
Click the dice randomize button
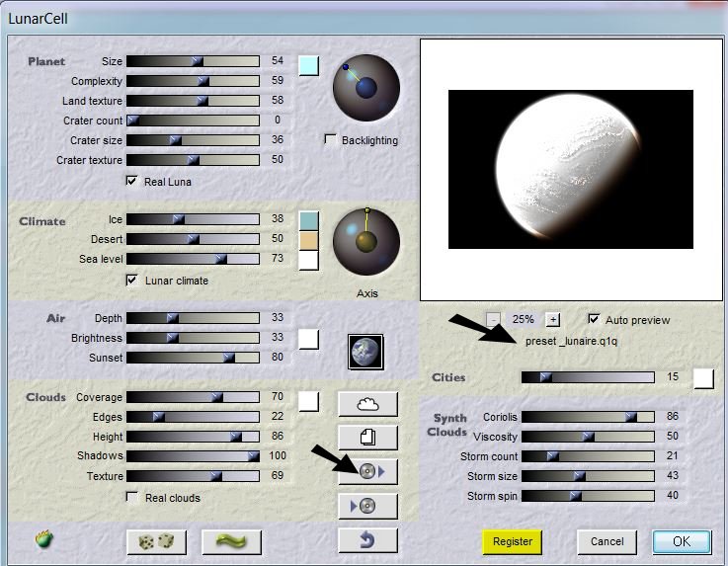coord(156,542)
